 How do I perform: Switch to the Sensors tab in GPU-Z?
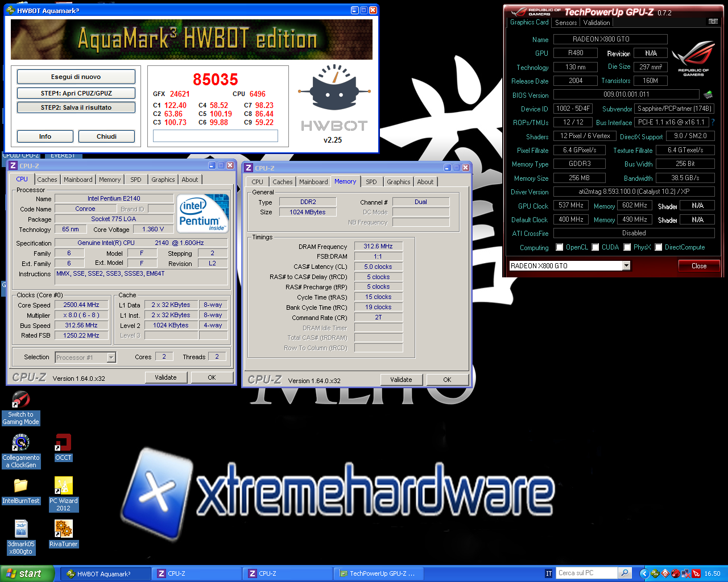[566, 23]
